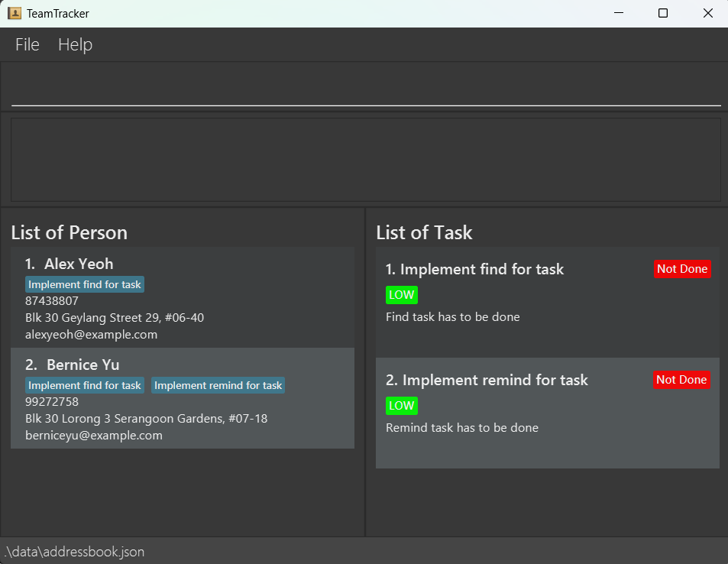Maximize the TeamTracker window
This screenshot has width=728, height=564.
tap(663, 13)
